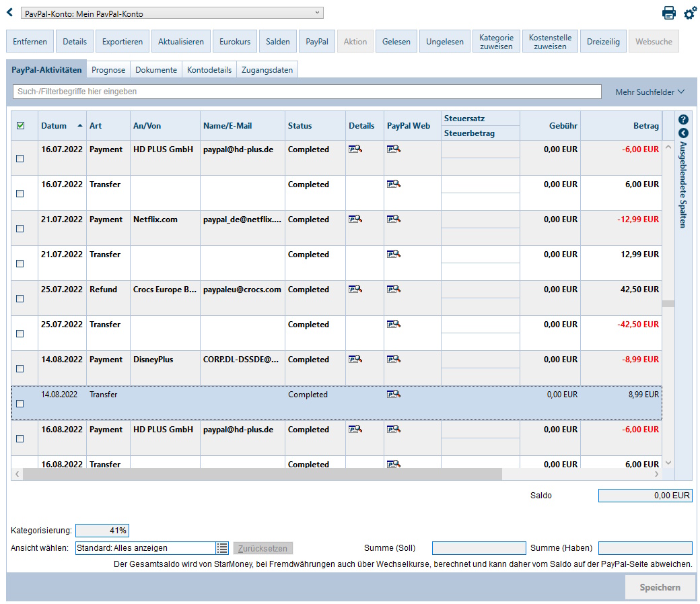Switch to the Dokumente tab
The width and height of the screenshot is (700, 604).
pos(156,70)
